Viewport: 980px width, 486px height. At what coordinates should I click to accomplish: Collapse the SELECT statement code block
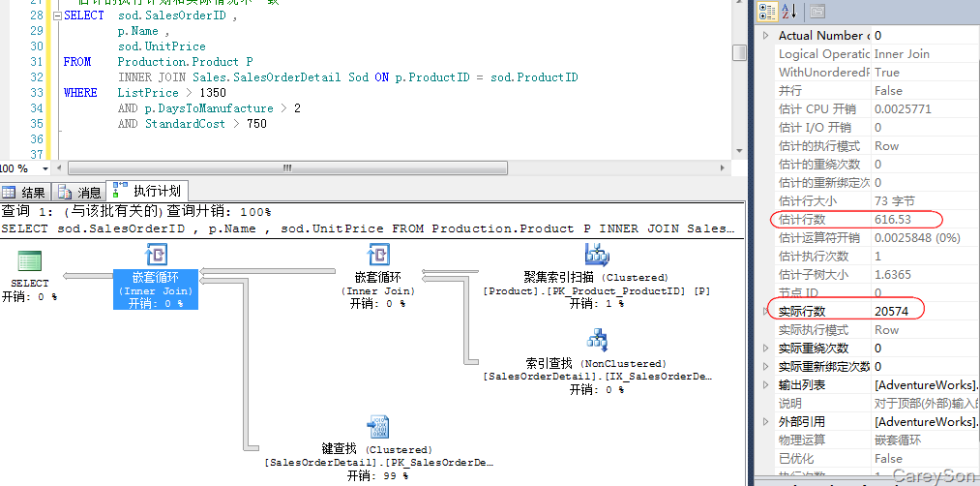(x=56, y=15)
